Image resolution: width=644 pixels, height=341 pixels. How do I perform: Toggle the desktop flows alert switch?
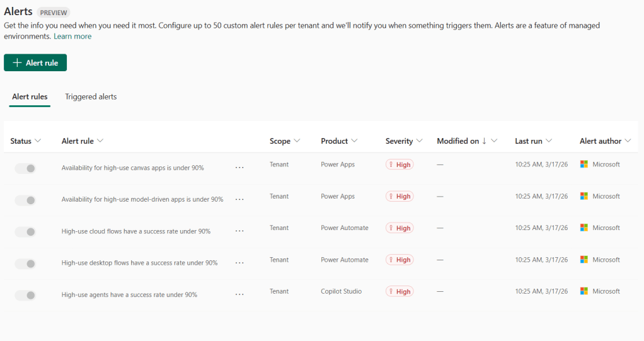coord(26,263)
